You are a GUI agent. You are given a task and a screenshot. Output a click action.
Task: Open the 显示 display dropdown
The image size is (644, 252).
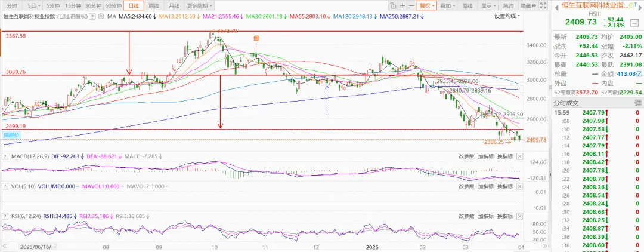[488, 6]
